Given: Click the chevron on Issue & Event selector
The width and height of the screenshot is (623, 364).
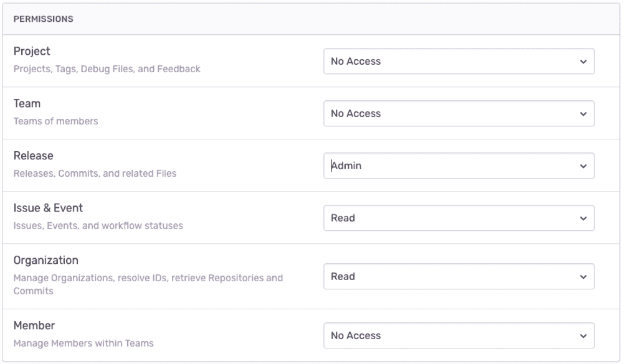Looking at the screenshot, I should click(583, 218).
